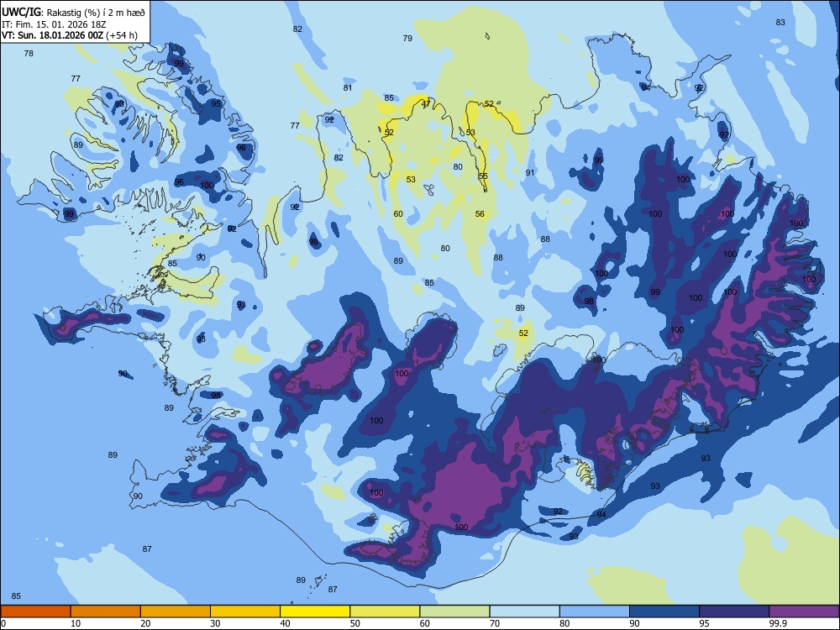Click the humidity value '56' on the map

[480, 213]
